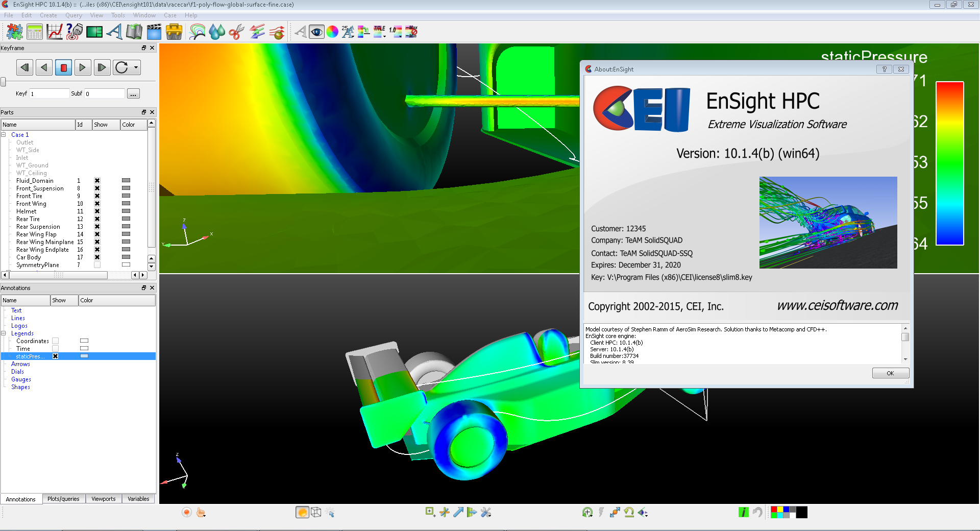Click the Front_Suspension color swatch

[126, 188]
